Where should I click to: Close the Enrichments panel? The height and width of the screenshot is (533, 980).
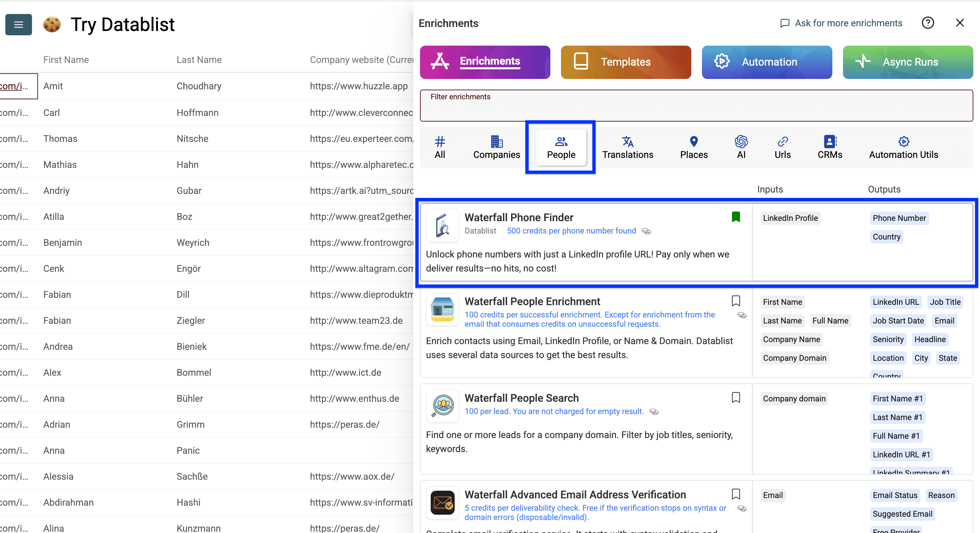coord(959,23)
